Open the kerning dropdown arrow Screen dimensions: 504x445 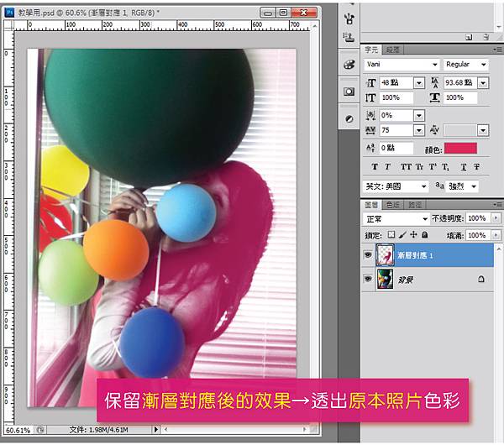tap(483, 130)
